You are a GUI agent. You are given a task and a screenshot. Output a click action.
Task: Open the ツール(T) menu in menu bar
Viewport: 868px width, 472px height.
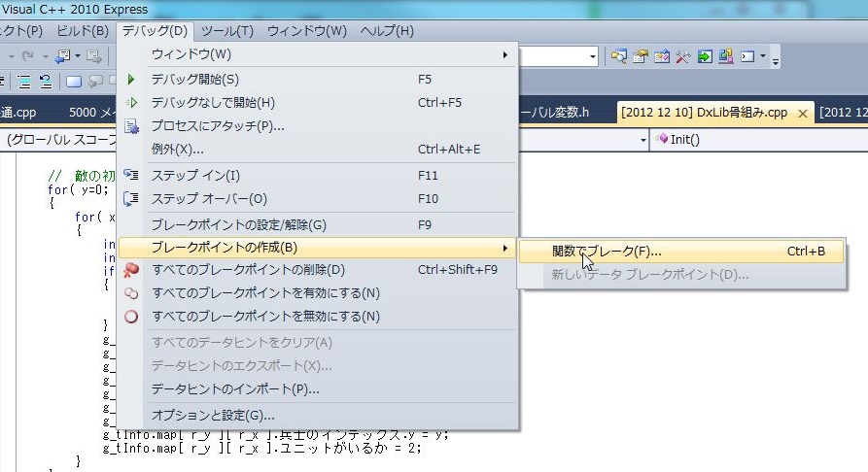pos(227,31)
